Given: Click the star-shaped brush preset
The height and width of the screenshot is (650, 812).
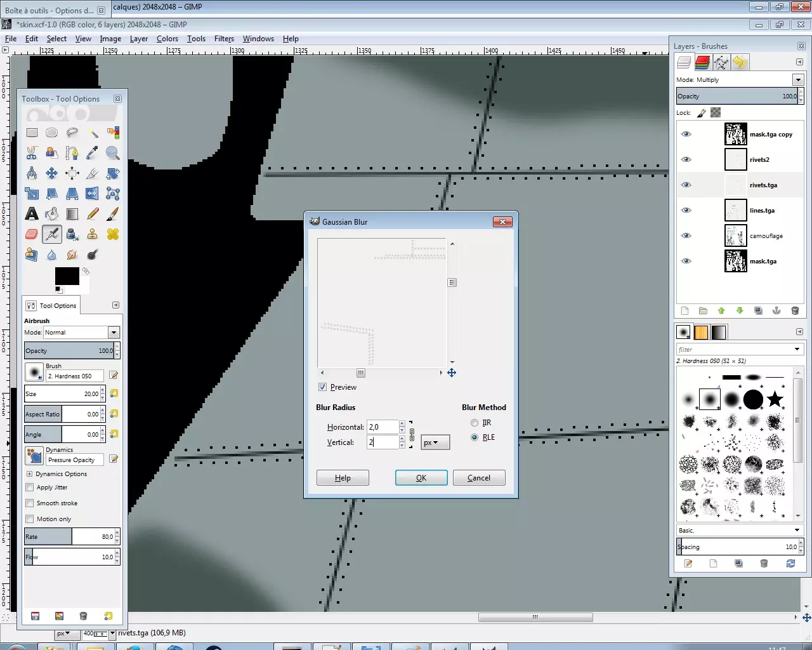Looking at the screenshot, I should pos(775,399).
